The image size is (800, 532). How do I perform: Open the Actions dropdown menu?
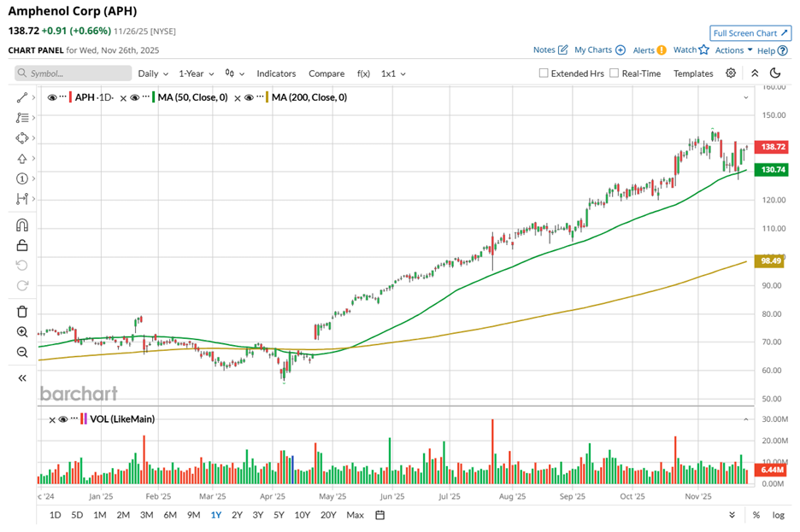(733, 50)
